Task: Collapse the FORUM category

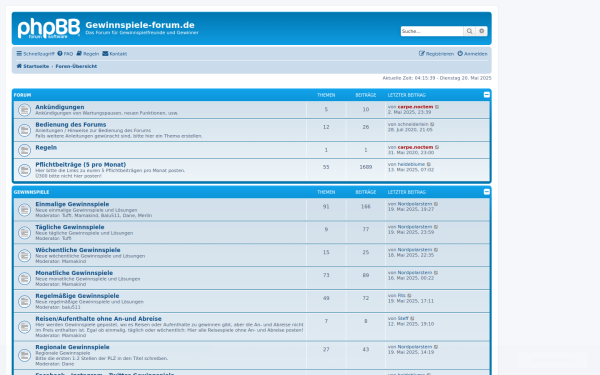Action: (x=486, y=95)
